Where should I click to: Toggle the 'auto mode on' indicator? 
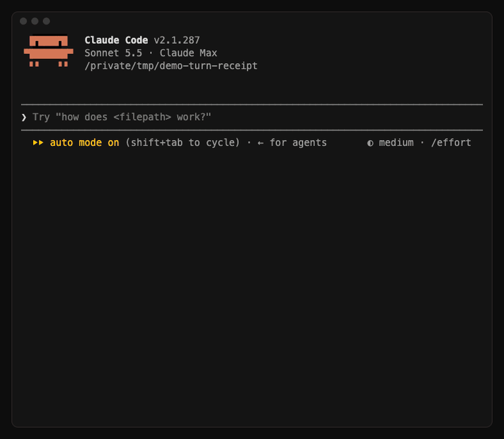[84, 143]
